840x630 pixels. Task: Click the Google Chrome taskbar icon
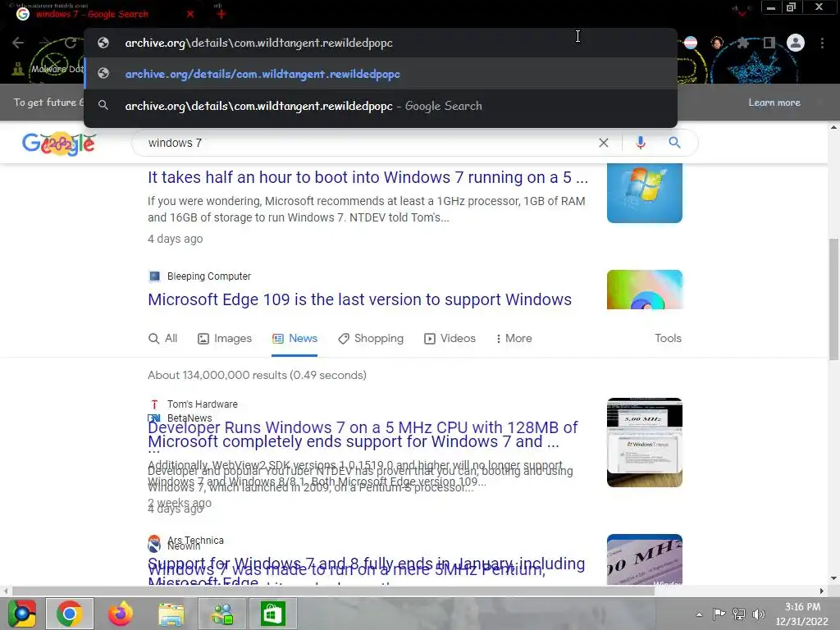[x=69, y=614]
